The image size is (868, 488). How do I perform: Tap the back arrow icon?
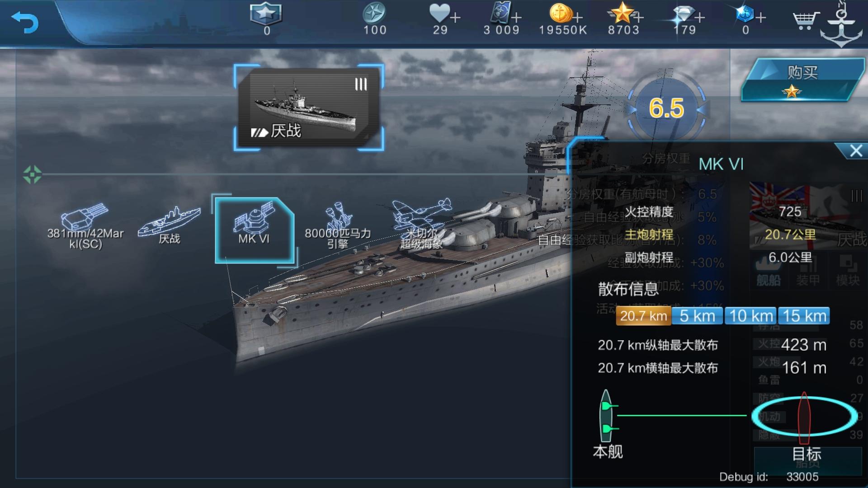24,23
